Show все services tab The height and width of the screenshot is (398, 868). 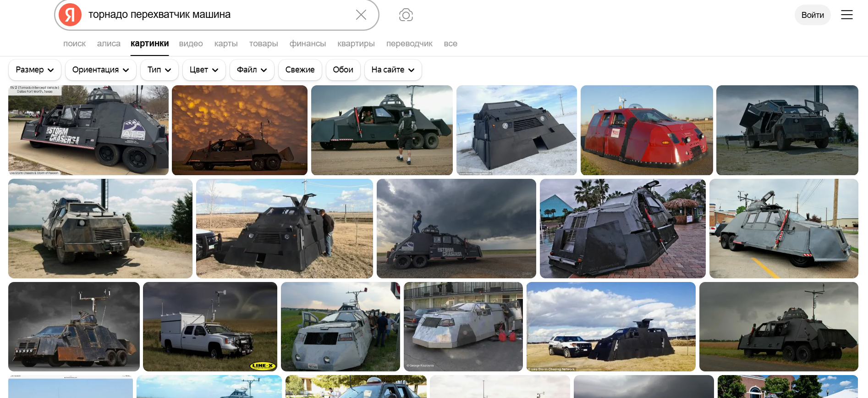point(450,44)
